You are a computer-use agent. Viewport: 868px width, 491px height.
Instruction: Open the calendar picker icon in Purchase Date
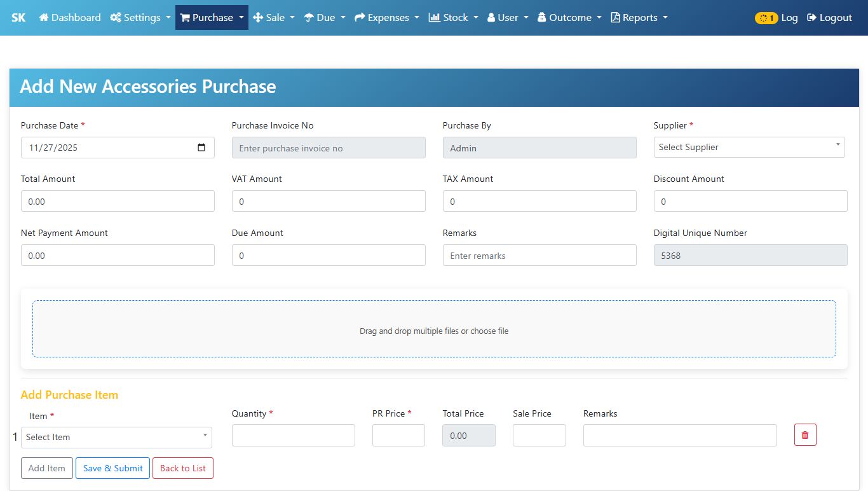(201, 148)
